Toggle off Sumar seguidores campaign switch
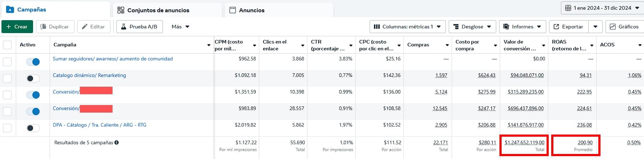Viewport: 644px width, 159px height. click(33, 62)
